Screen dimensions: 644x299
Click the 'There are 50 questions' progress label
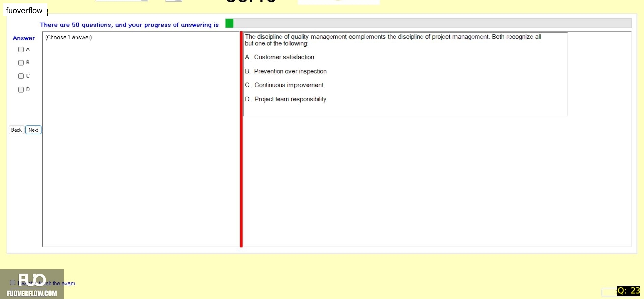coord(129,25)
